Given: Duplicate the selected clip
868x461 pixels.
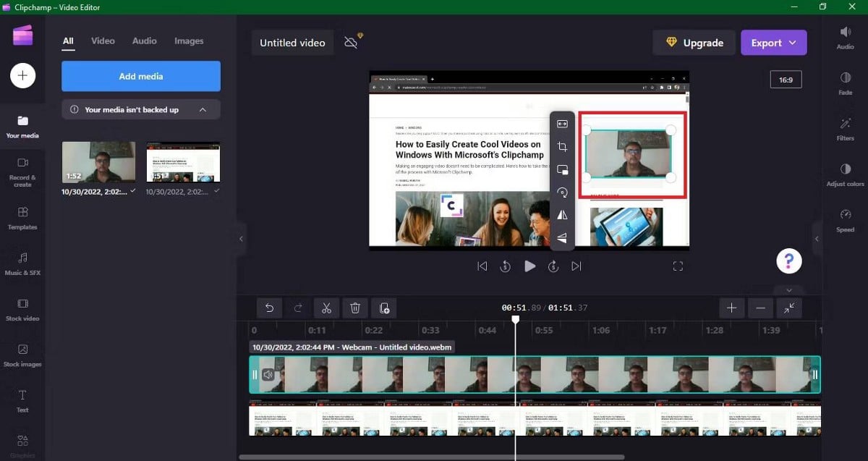Looking at the screenshot, I should coord(384,308).
